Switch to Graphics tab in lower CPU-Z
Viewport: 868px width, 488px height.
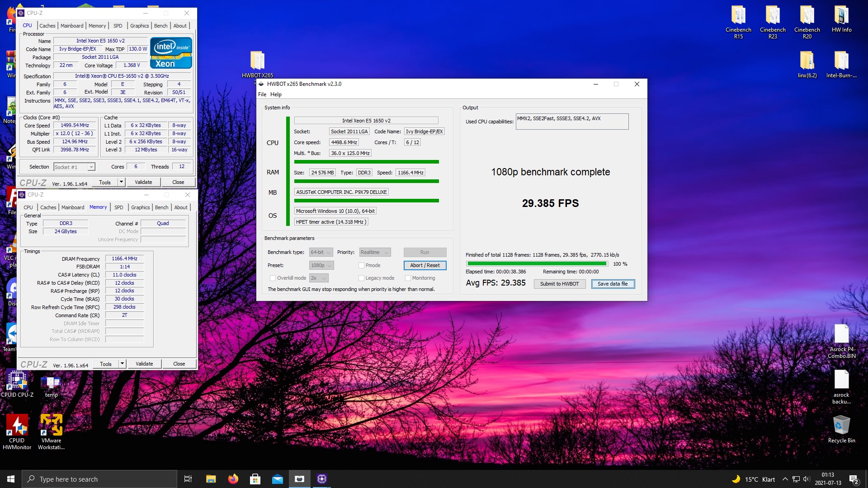pos(141,207)
